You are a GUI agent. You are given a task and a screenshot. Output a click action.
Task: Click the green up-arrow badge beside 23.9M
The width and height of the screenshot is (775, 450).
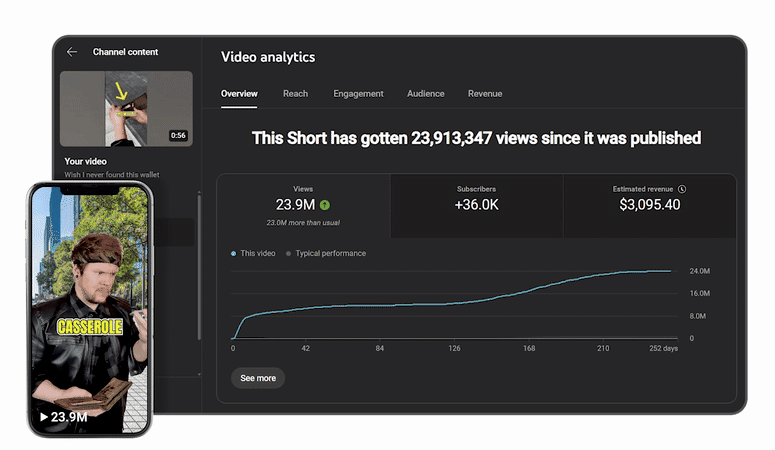(x=325, y=205)
